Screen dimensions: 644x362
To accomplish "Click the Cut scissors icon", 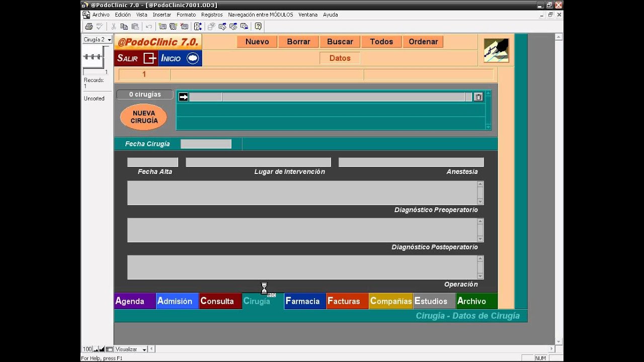I will click(x=114, y=27).
